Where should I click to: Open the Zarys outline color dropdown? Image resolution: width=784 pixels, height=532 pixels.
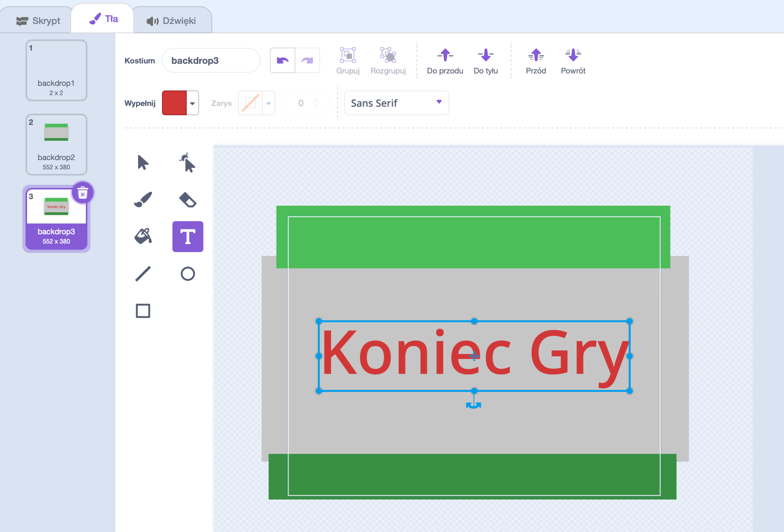coord(268,103)
